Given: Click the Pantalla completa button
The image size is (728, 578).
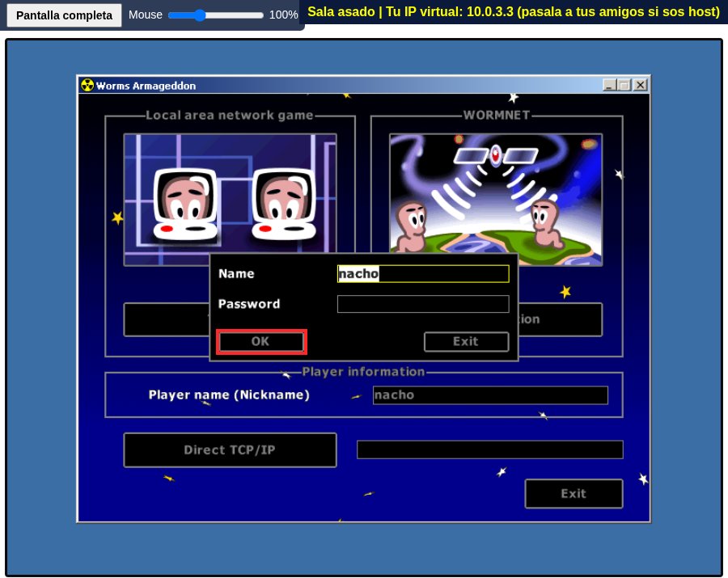Looking at the screenshot, I should click(64, 15).
